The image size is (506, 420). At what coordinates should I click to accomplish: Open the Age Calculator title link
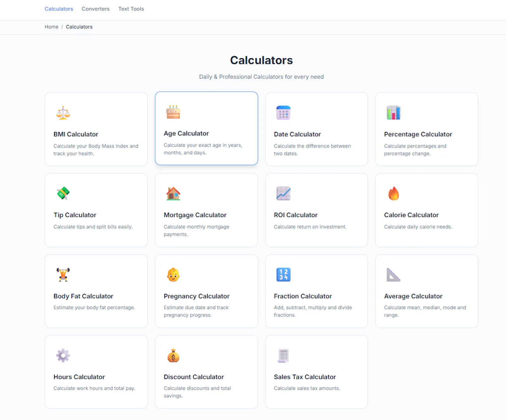186,133
